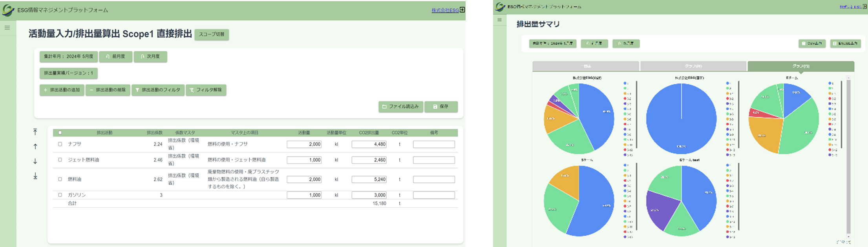Viewport: 868px width, 247px height.
Task: Click ナフサ 活動量 field showing 2,000
Action: (304, 144)
